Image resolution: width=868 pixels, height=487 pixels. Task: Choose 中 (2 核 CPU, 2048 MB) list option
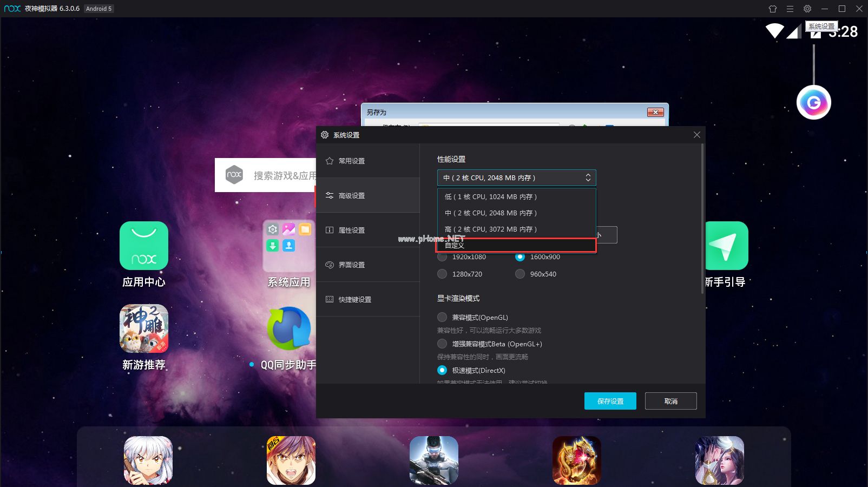517,213
